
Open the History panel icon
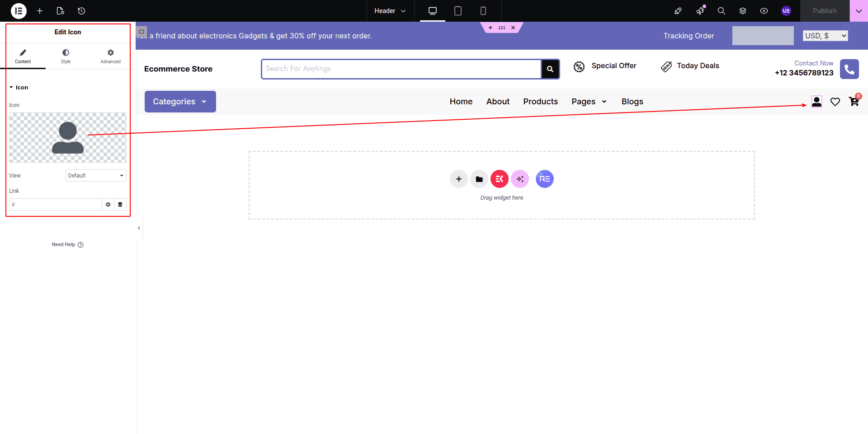click(81, 11)
